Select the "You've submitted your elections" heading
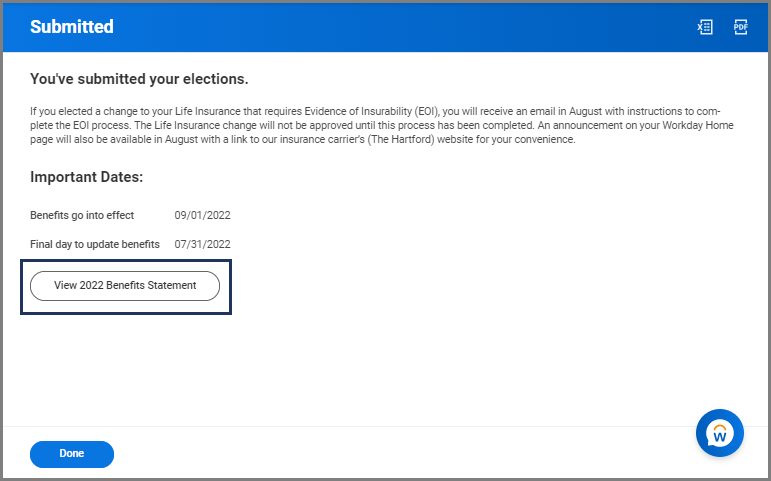 (139, 79)
